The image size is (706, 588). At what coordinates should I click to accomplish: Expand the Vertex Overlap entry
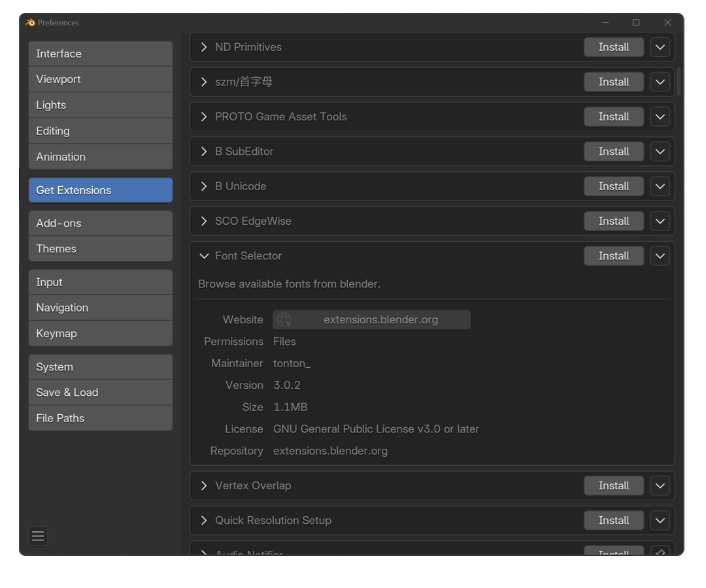tap(204, 486)
